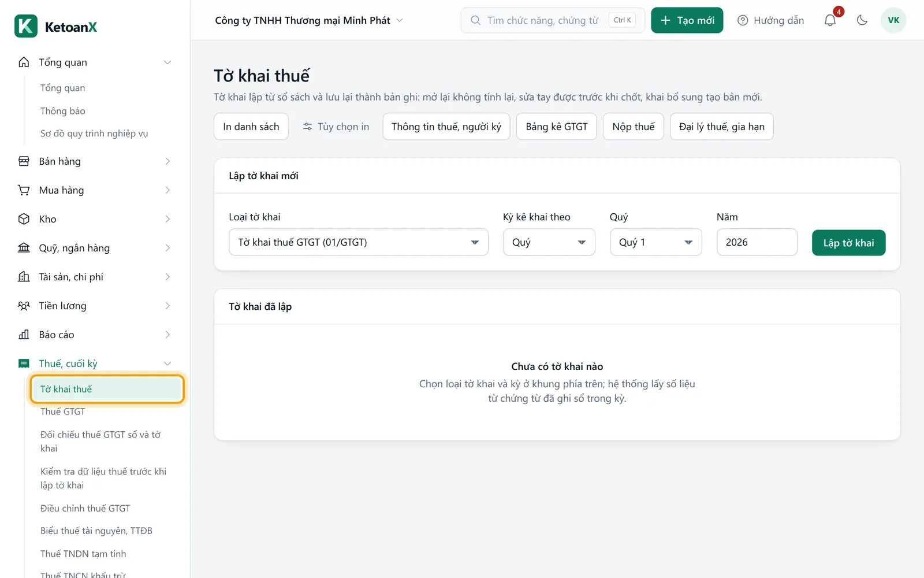Open Bảng kê GTGT
The height and width of the screenshot is (578, 924).
(x=557, y=127)
